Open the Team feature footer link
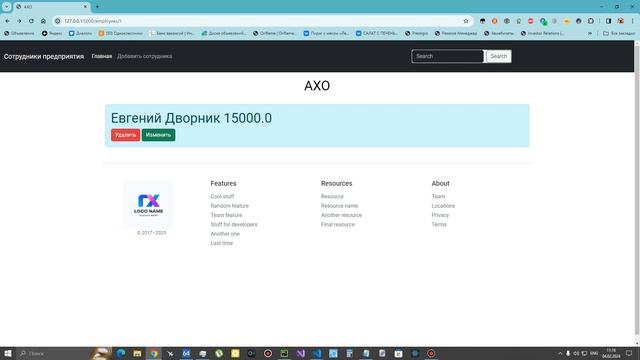Screen dimensions: 640x360 [226, 215]
